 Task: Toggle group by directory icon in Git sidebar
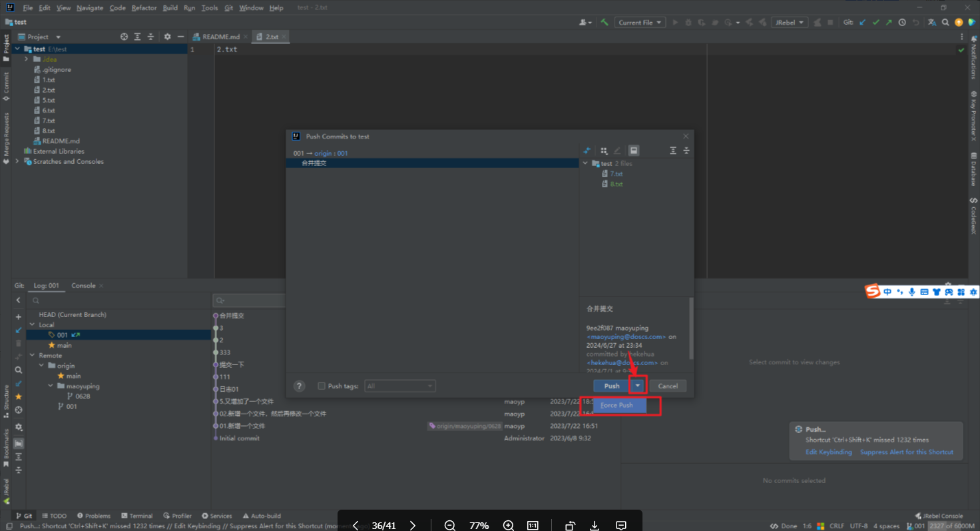(x=19, y=443)
